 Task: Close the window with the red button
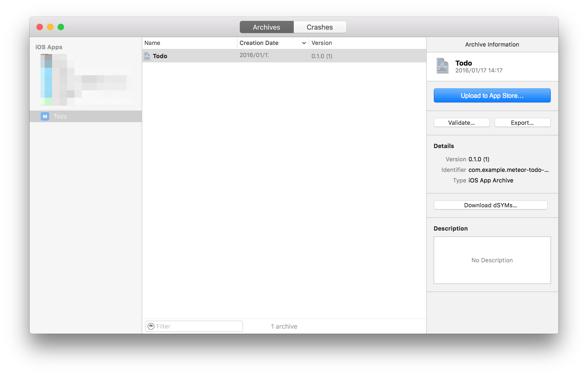40,27
